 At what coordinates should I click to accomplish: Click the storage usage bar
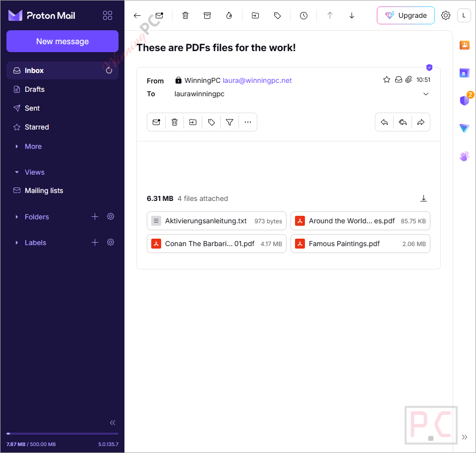62,434
